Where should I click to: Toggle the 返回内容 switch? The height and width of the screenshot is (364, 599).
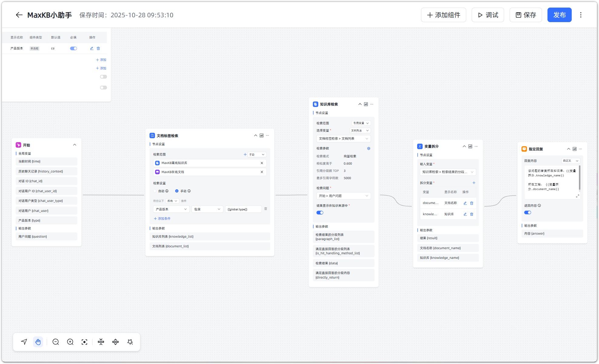527,212
